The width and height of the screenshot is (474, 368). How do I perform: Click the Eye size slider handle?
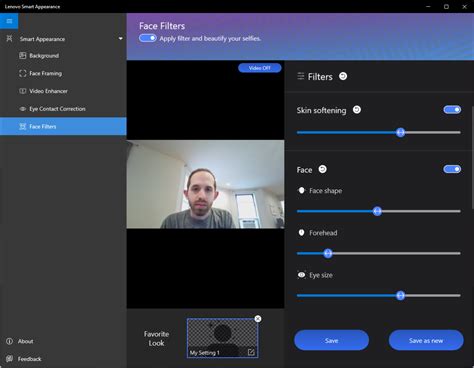pos(401,295)
